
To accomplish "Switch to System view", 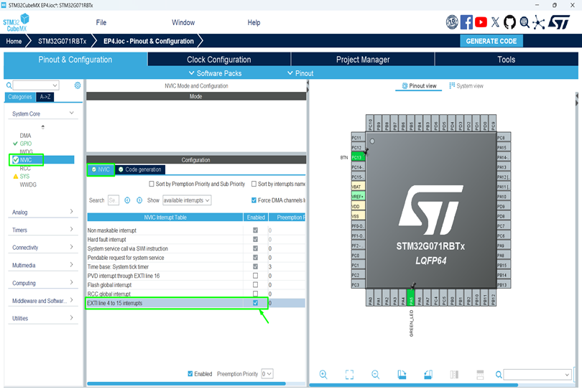I will click(466, 86).
